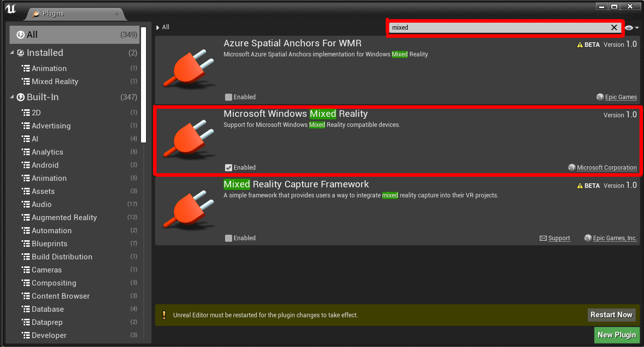This screenshot has height=347, width=644.
Task: Click the globe icon next to Epic Games
Action: (x=600, y=97)
